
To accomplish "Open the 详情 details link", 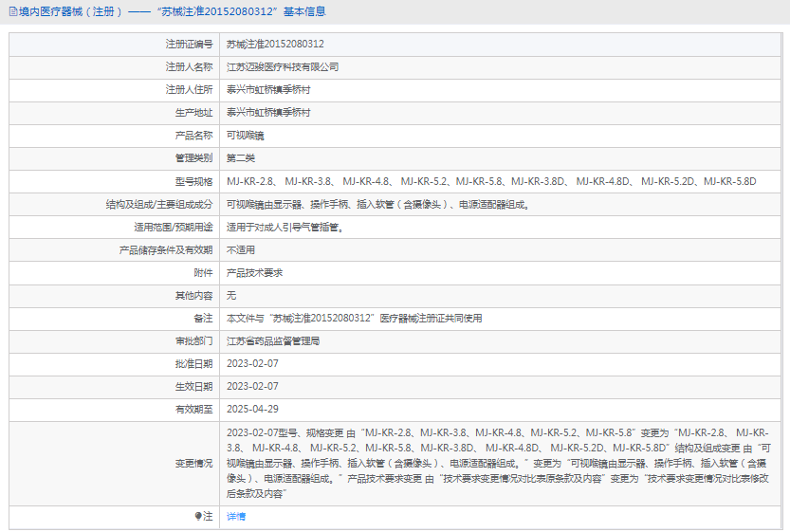I will 236,517.
